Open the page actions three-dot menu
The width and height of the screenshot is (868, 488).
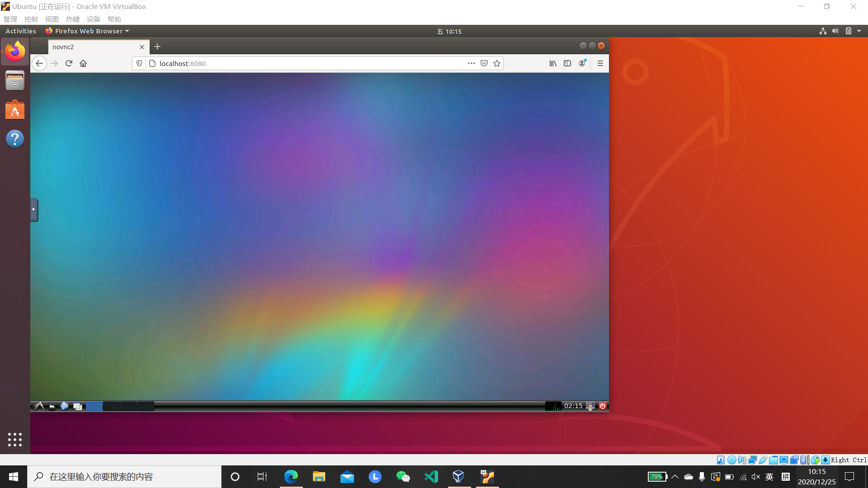click(471, 63)
